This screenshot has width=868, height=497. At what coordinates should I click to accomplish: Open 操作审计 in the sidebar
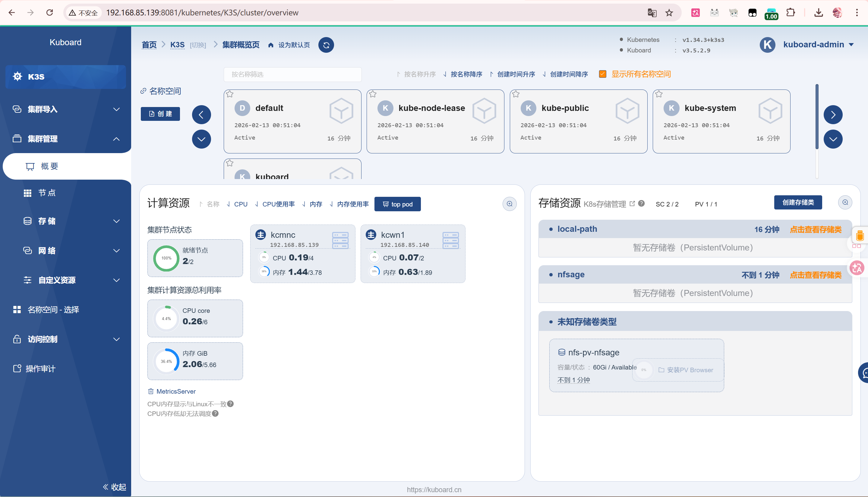(40, 369)
